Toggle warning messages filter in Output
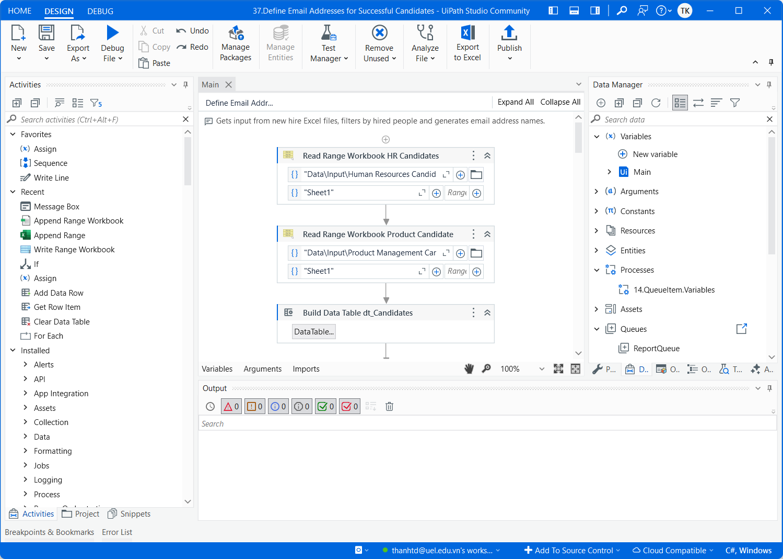The height and width of the screenshot is (559, 783). (x=255, y=407)
